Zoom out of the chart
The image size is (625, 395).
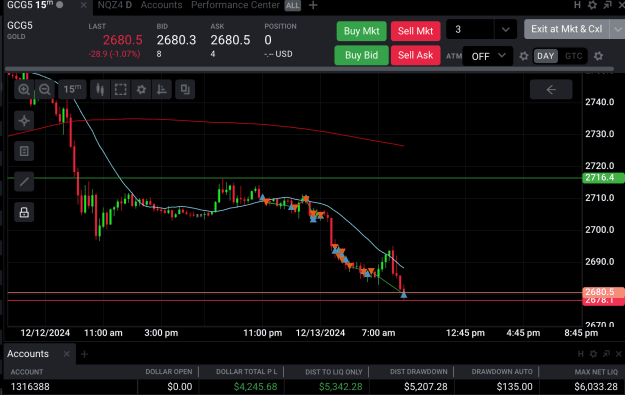pos(45,89)
